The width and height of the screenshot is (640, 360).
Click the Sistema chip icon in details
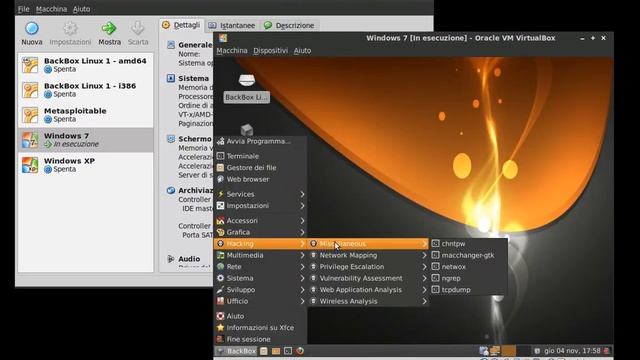pos(171,78)
